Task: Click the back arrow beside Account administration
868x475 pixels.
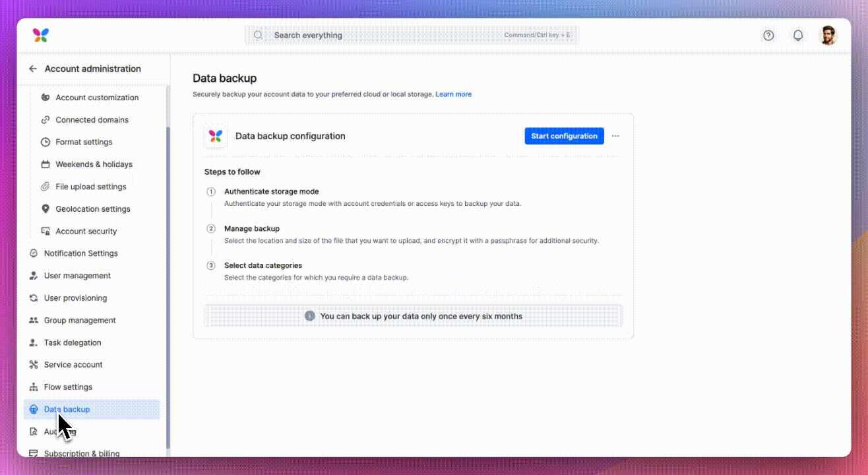Action: (33, 69)
